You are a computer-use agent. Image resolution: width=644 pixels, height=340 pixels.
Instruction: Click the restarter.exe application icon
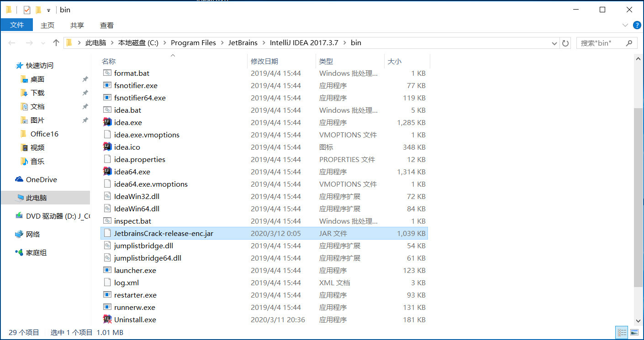pos(107,295)
